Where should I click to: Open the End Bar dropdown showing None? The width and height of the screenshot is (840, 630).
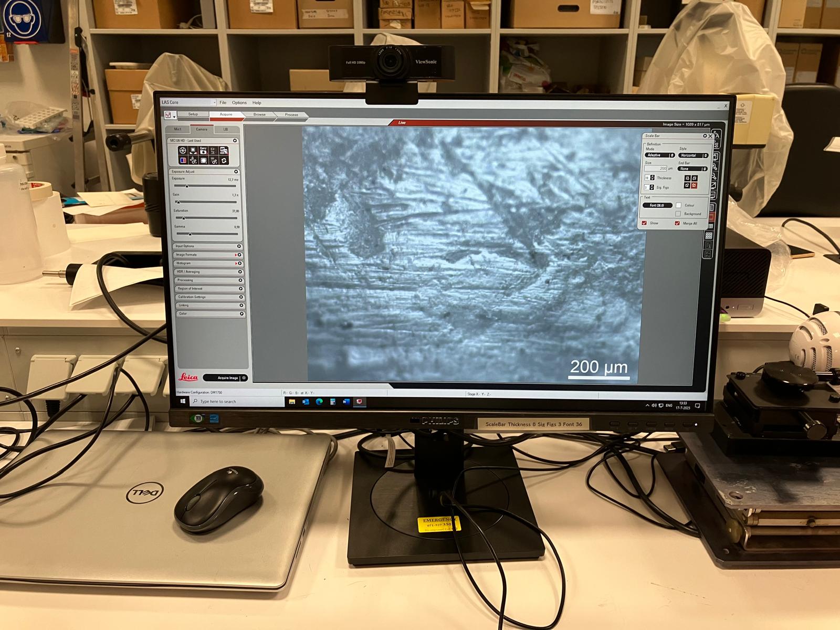[692, 169]
